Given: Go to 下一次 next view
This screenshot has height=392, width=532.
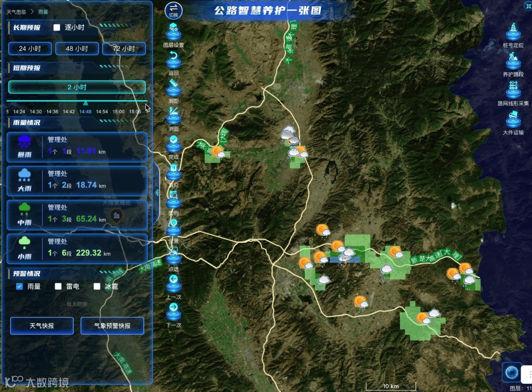Looking at the screenshot, I should [x=173, y=312].
